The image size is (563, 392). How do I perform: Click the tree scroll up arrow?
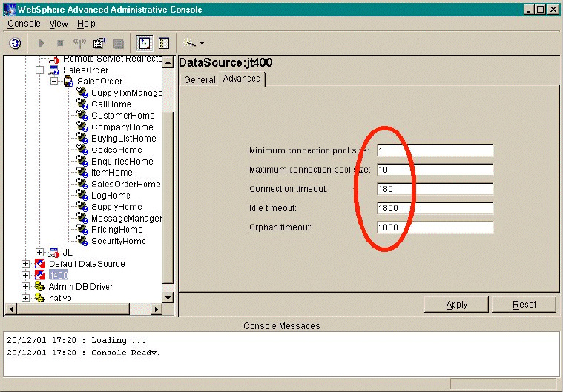(x=168, y=62)
